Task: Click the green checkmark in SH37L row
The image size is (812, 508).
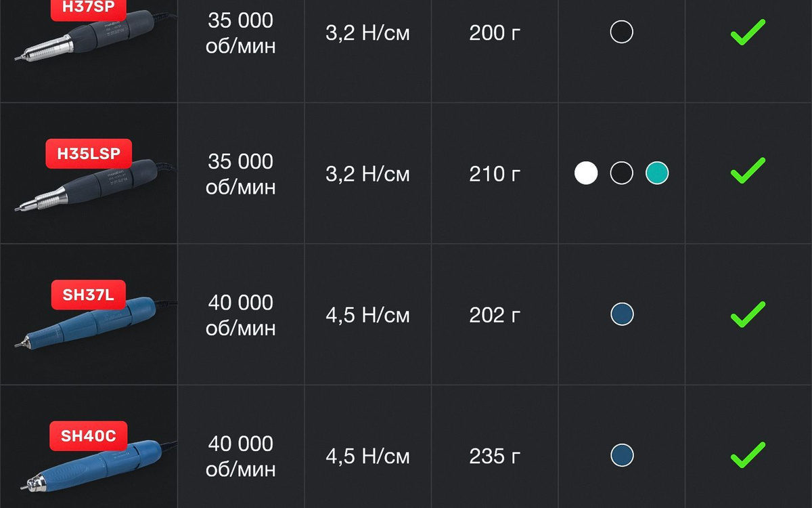Action: point(748,314)
